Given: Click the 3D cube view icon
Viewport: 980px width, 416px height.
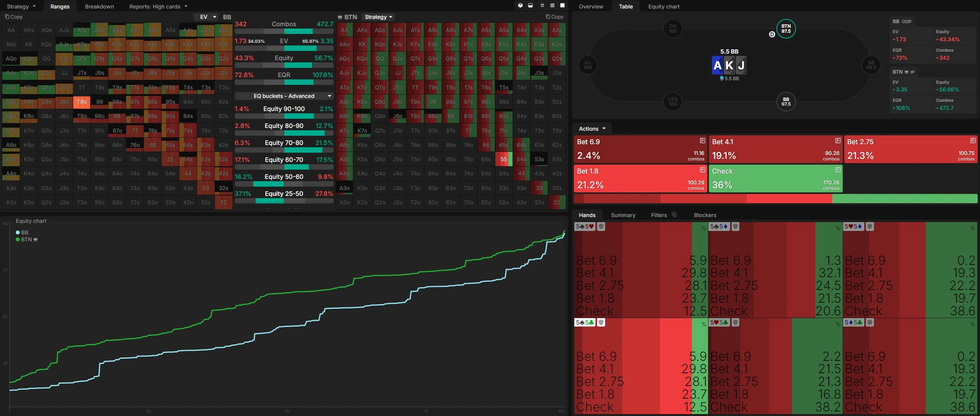Looking at the screenshot, I should pos(520,5).
